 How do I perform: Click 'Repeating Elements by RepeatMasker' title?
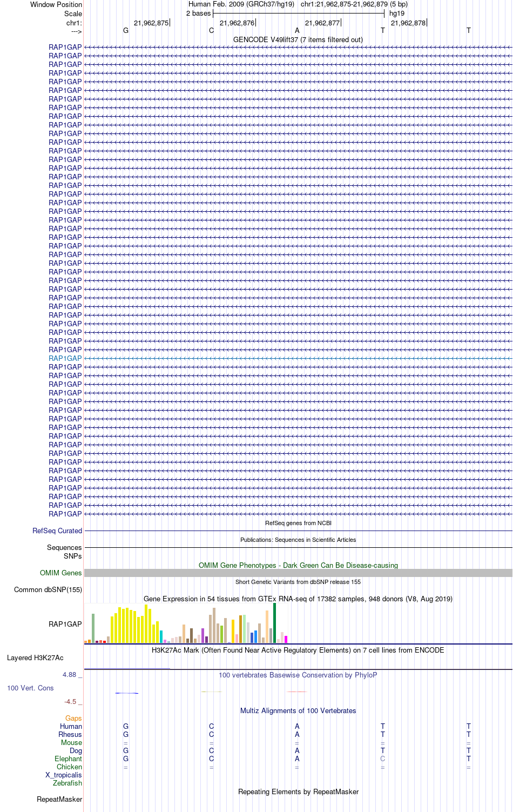coord(298,791)
